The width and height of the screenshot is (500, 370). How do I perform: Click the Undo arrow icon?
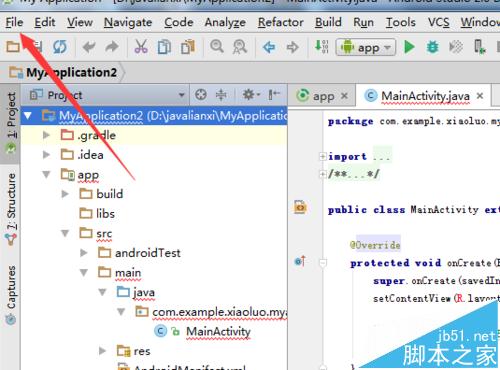coord(89,47)
